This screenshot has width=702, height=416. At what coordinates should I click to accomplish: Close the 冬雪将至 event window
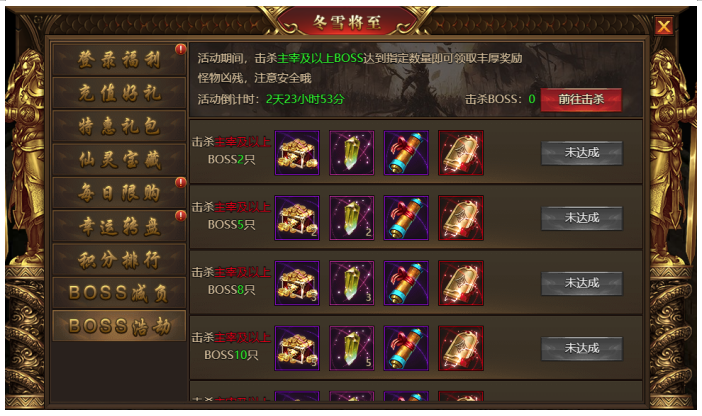point(663,26)
